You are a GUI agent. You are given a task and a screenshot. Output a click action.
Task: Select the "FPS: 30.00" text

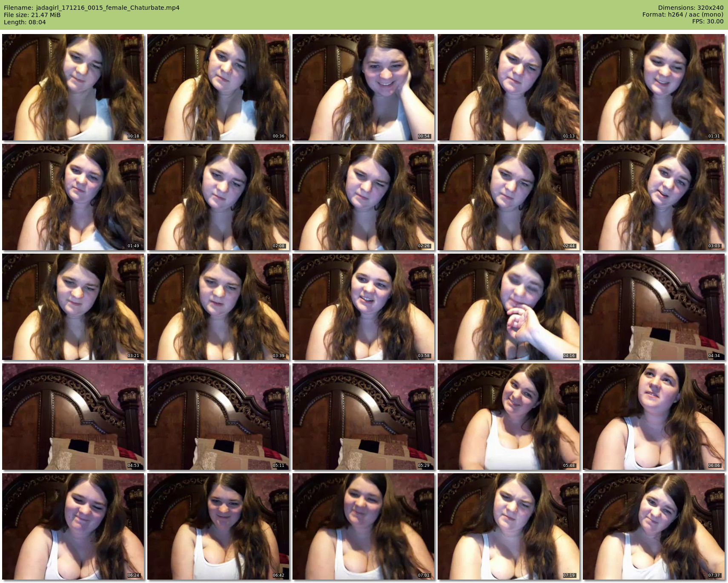708,21
